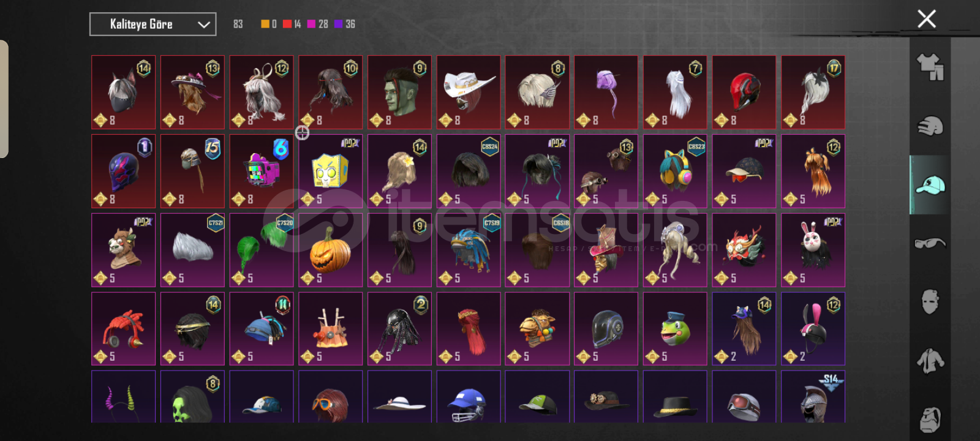980x441 pixels.
Task: Open the jacket category icon
Action: tap(930, 361)
